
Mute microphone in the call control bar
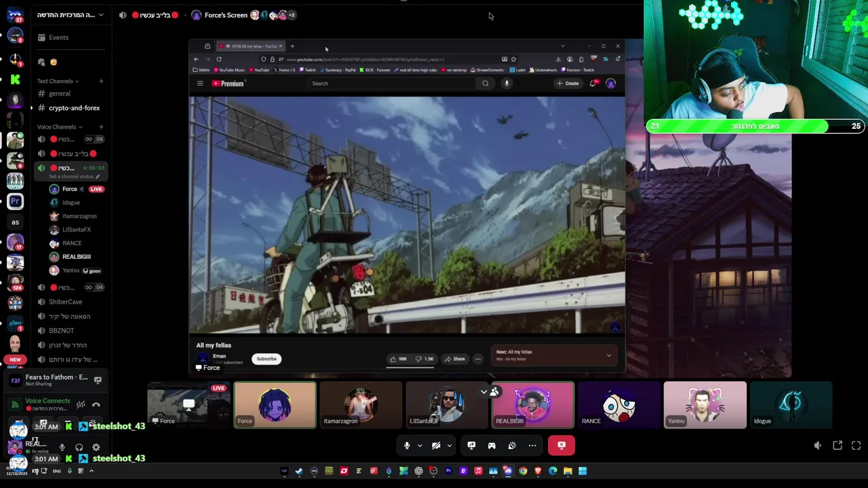coord(407,445)
